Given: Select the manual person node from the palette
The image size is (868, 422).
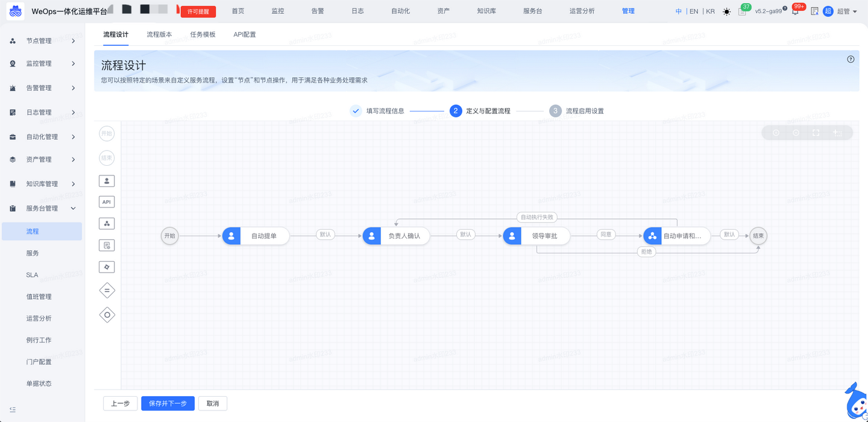Looking at the screenshot, I should coord(107,180).
